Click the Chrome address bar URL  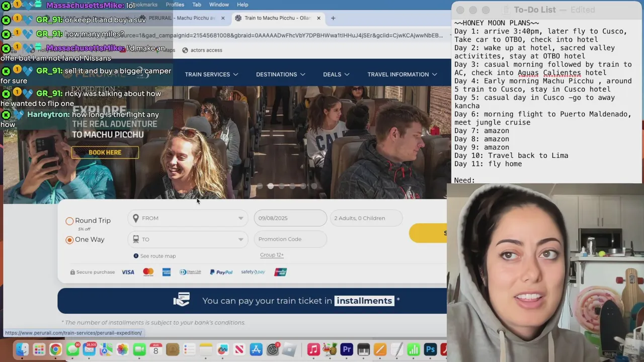[x=282, y=36]
